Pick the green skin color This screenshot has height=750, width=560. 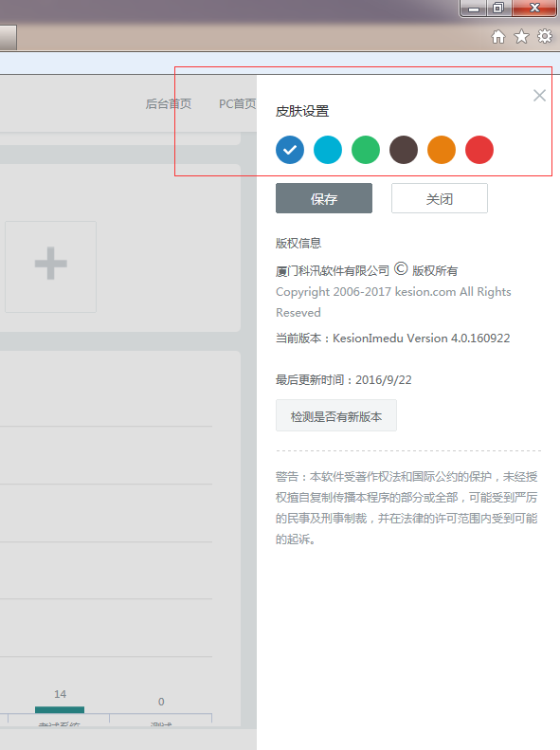[x=366, y=150]
